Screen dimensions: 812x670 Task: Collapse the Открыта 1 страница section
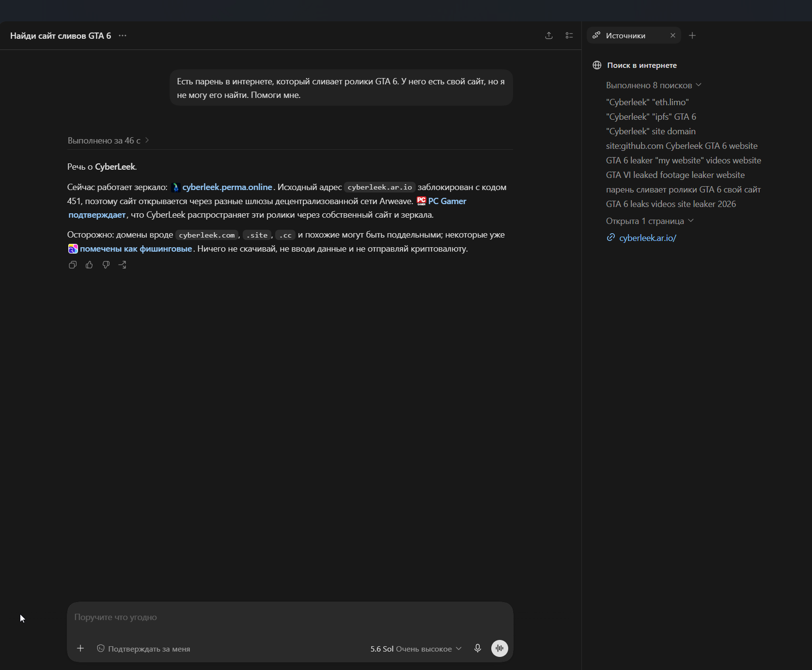click(650, 221)
